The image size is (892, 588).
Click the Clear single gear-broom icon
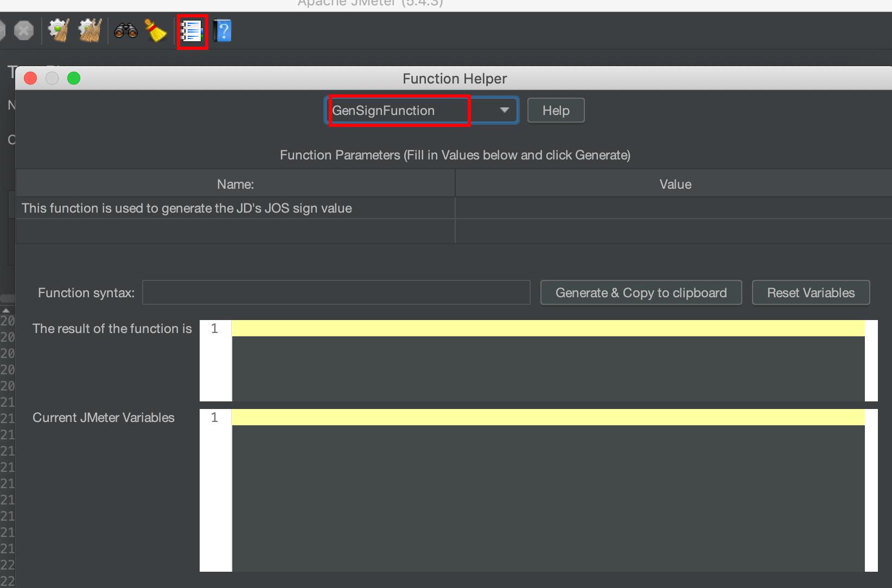(x=59, y=30)
